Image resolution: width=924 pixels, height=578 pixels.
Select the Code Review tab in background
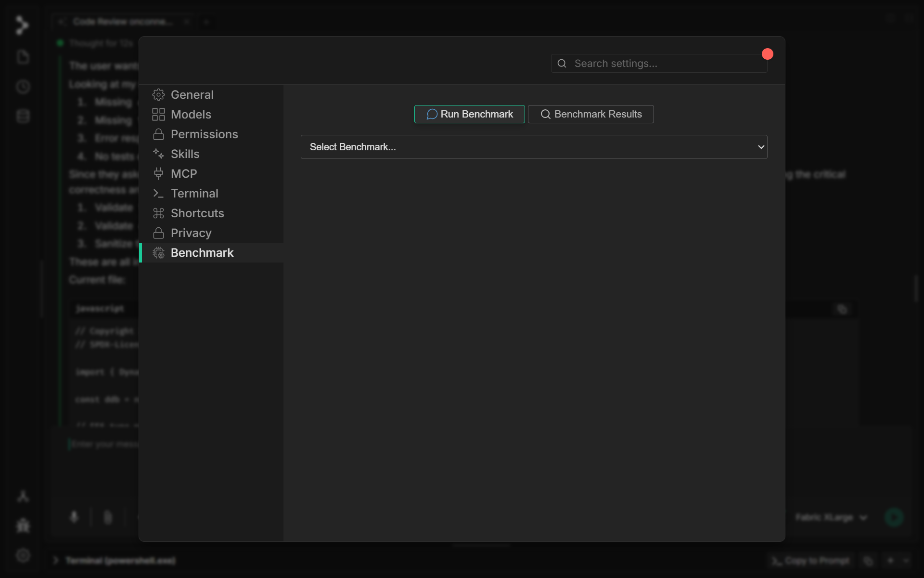pyautogui.click(x=123, y=22)
